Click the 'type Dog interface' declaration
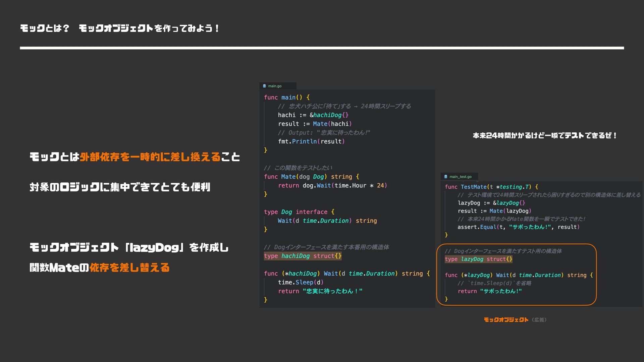This screenshot has width=644, height=362. (299, 212)
